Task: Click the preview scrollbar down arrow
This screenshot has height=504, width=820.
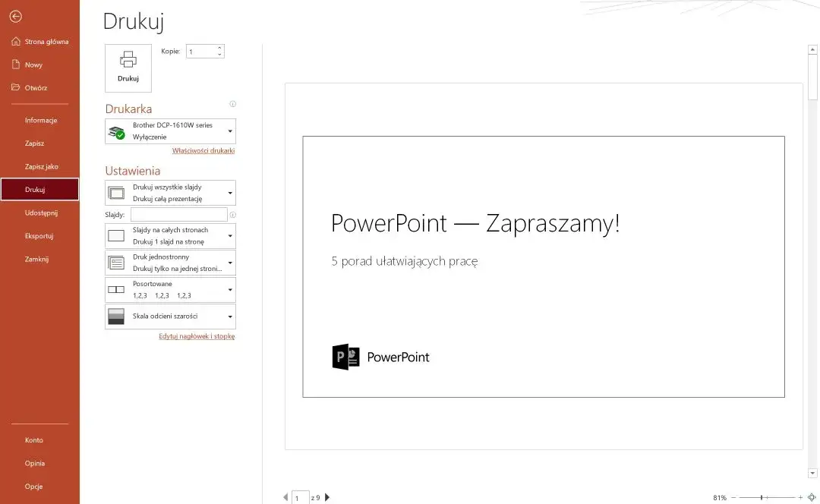Action: pyautogui.click(x=812, y=473)
